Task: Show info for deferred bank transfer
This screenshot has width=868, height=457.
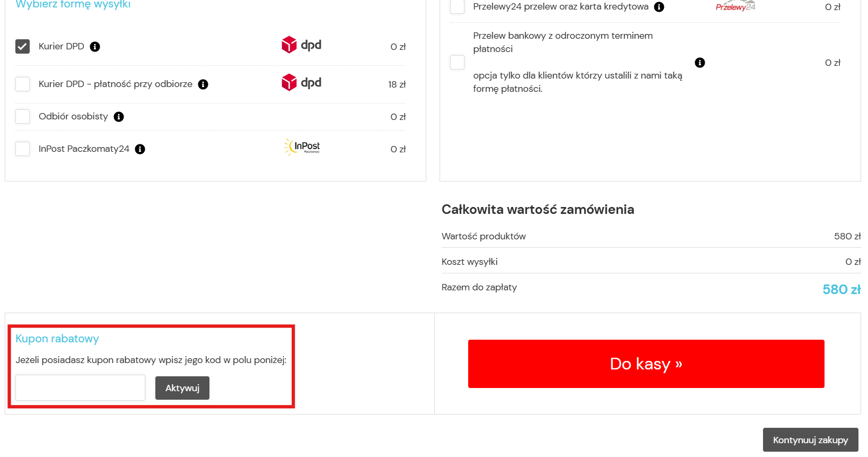Action: pos(700,63)
